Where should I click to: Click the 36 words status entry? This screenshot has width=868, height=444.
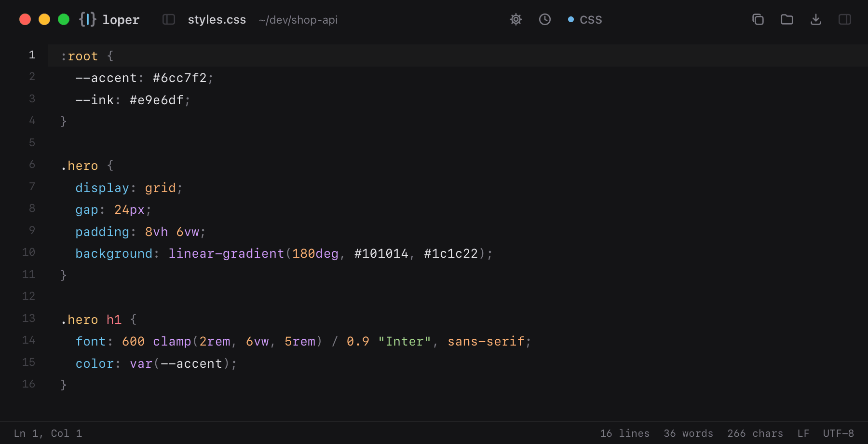click(x=689, y=433)
